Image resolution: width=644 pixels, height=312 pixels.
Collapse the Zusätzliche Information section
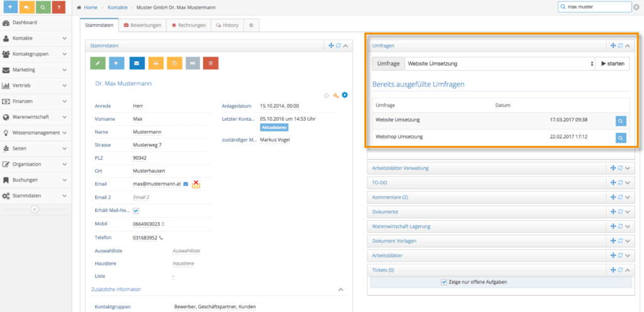click(340, 289)
